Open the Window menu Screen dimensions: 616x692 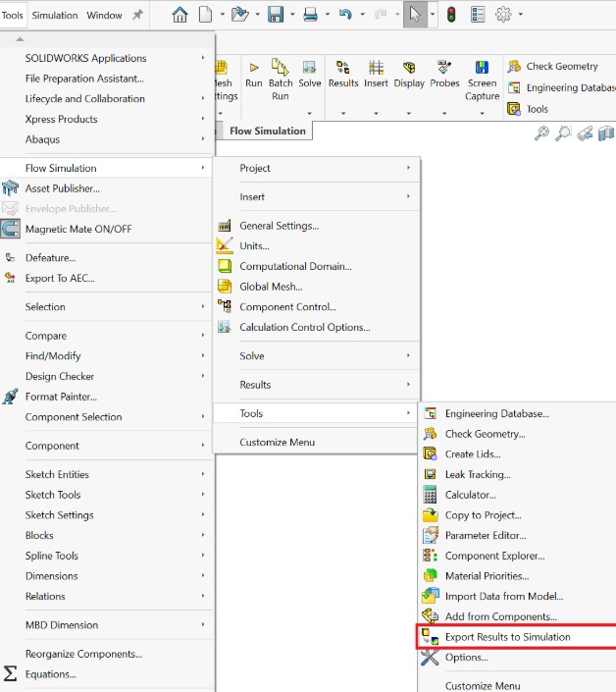coord(104,15)
